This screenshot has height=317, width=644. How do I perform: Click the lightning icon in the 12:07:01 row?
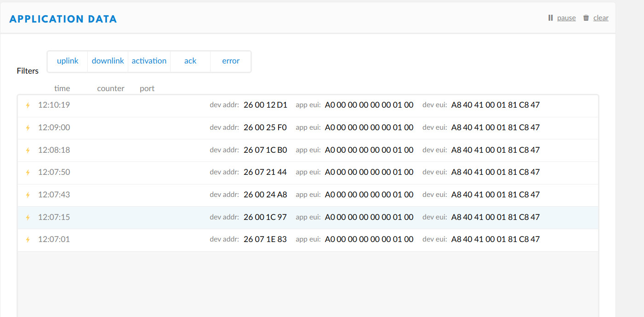pos(28,240)
